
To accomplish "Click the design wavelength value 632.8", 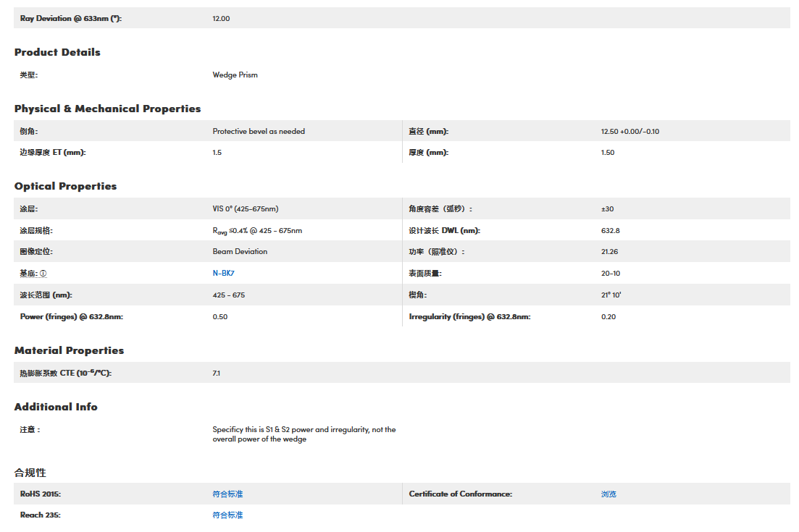I will [610, 231].
